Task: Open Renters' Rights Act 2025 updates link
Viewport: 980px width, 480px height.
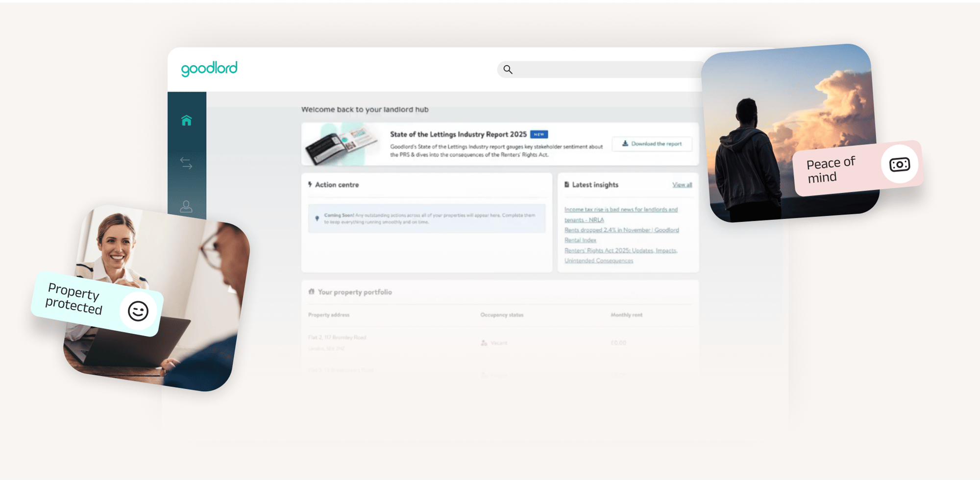Action: pos(620,255)
